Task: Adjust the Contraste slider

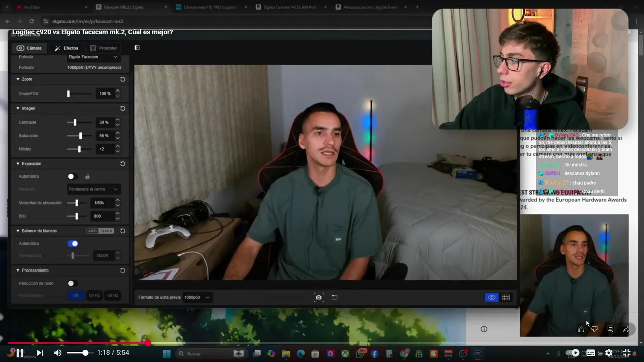Action: [x=79, y=122]
